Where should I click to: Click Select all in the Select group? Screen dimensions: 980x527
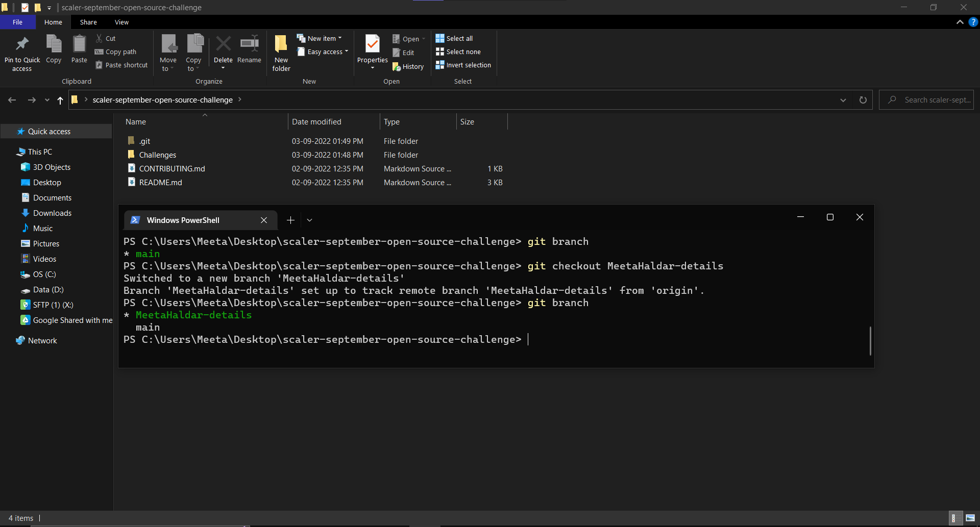point(454,38)
